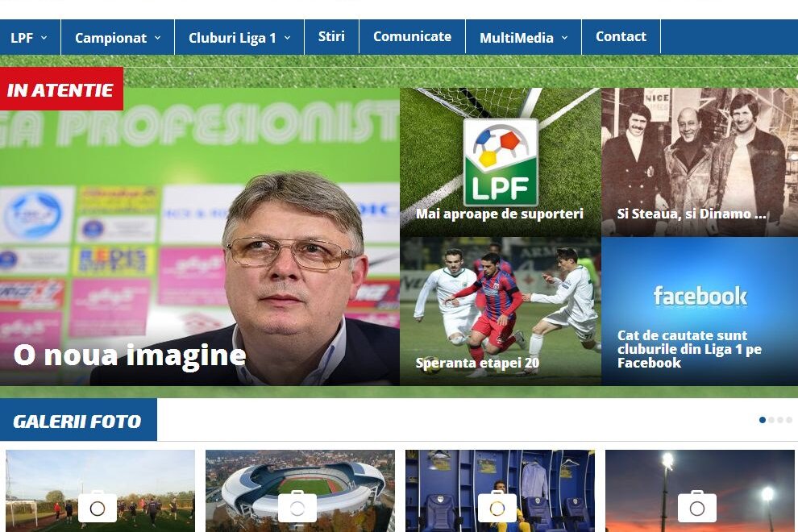
Task: Open the Comunicate menu item
Action: 412,37
